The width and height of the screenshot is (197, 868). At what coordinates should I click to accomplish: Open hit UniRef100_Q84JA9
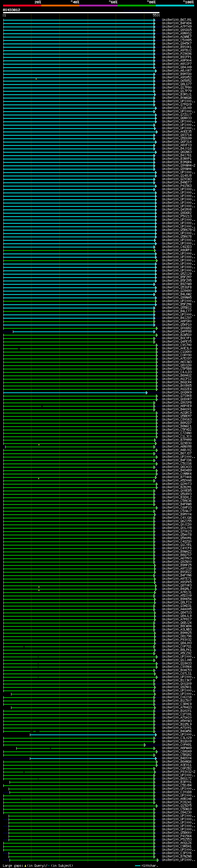coord(177,67)
